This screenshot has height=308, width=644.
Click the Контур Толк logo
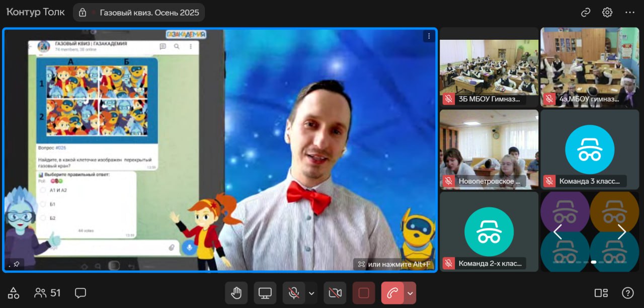click(35, 12)
